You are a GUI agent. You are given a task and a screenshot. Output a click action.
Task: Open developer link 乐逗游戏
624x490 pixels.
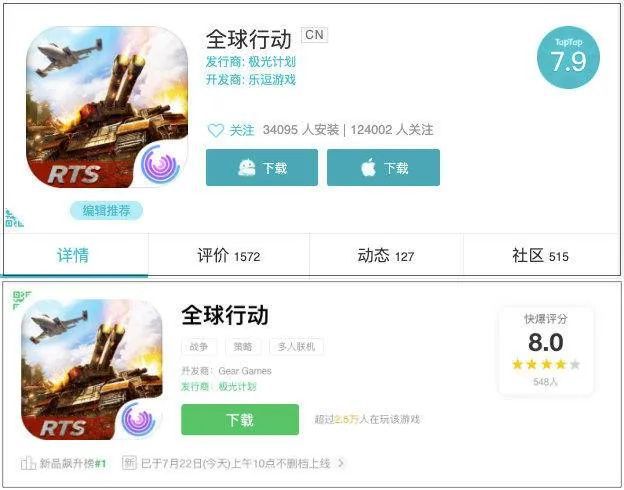(272, 80)
